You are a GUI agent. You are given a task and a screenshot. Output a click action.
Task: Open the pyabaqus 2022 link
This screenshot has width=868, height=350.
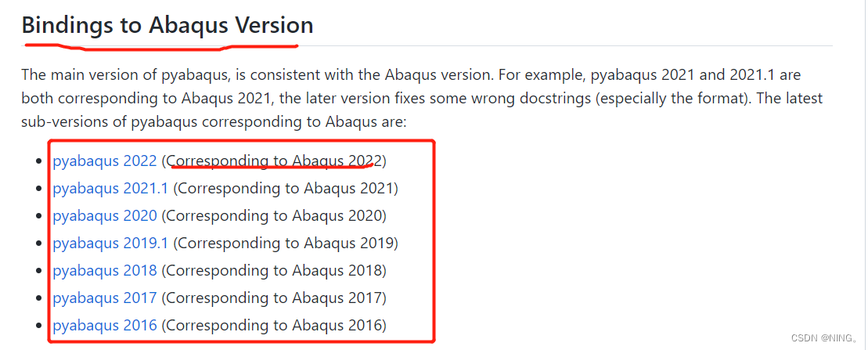point(105,161)
